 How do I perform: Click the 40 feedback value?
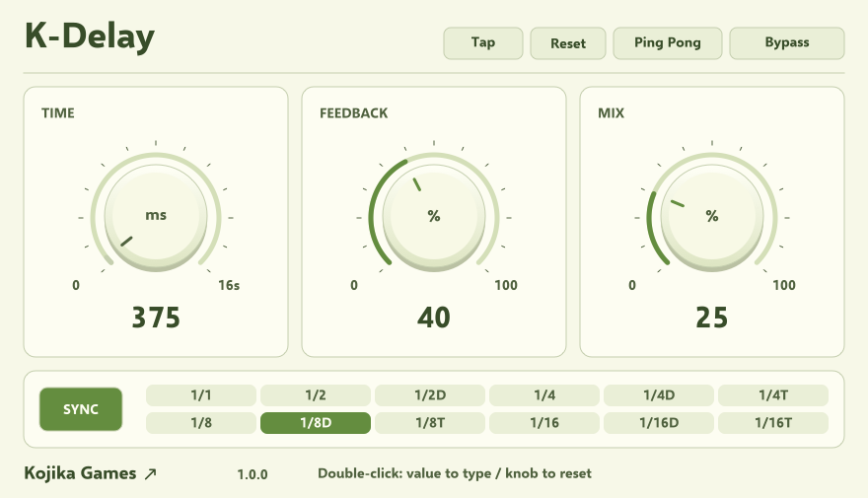[434, 318]
